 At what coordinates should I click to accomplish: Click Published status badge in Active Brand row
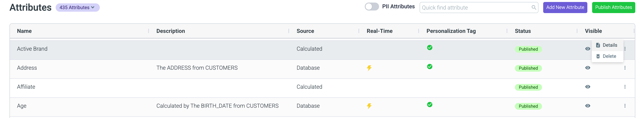(x=528, y=49)
